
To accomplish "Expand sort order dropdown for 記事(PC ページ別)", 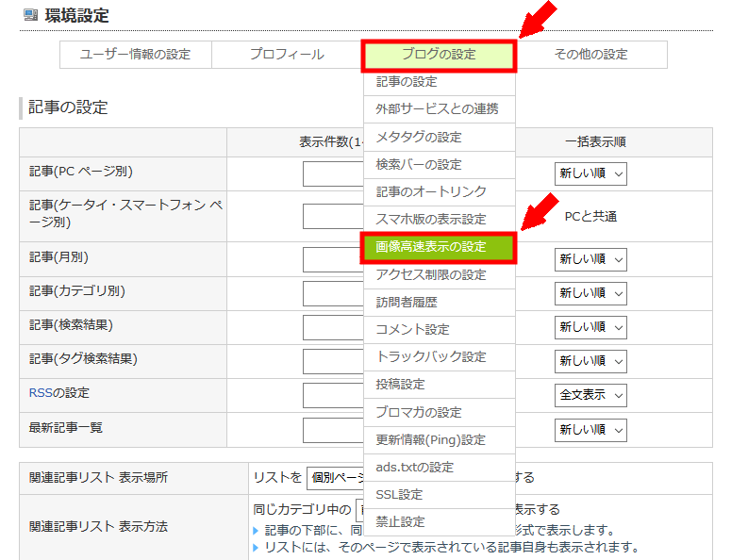I will pos(590,174).
